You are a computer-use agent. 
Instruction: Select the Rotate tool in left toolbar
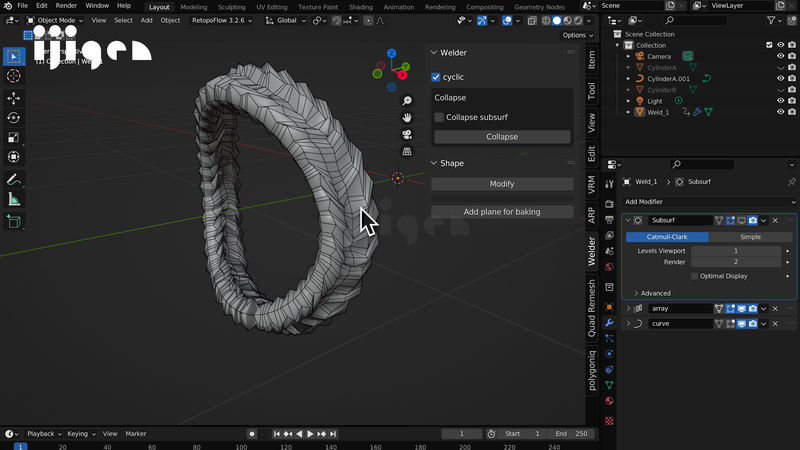[x=14, y=118]
